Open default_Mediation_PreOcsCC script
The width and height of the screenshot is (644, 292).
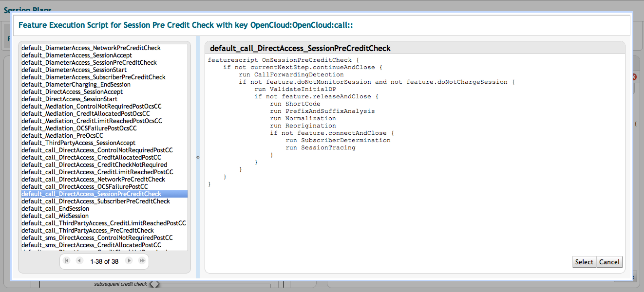(x=62, y=136)
